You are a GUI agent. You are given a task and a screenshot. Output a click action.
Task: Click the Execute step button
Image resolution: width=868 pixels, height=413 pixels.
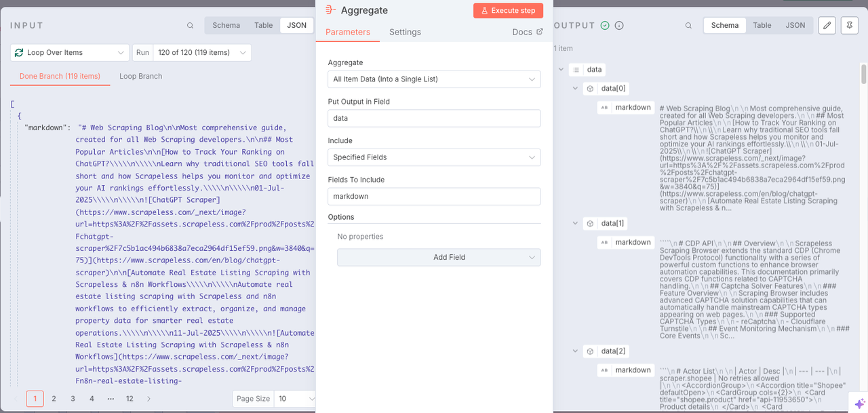pyautogui.click(x=508, y=10)
